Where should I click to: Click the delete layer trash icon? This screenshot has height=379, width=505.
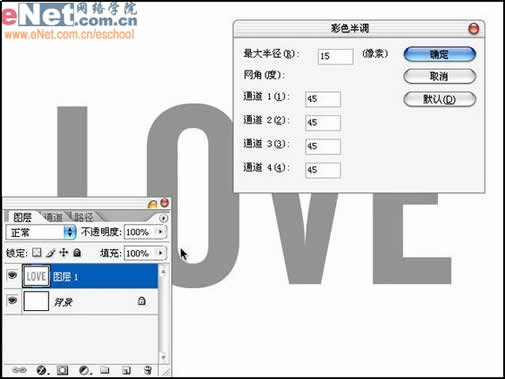tap(148, 370)
